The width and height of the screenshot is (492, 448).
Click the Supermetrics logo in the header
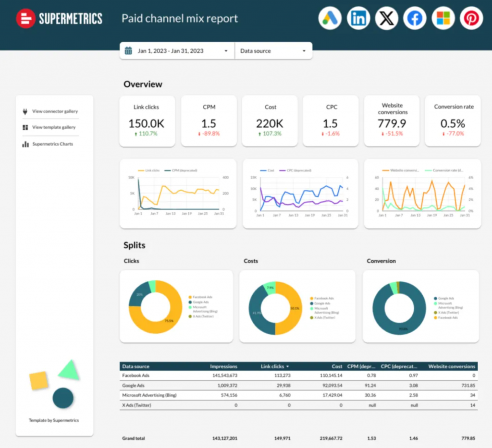pyautogui.click(x=59, y=19)
